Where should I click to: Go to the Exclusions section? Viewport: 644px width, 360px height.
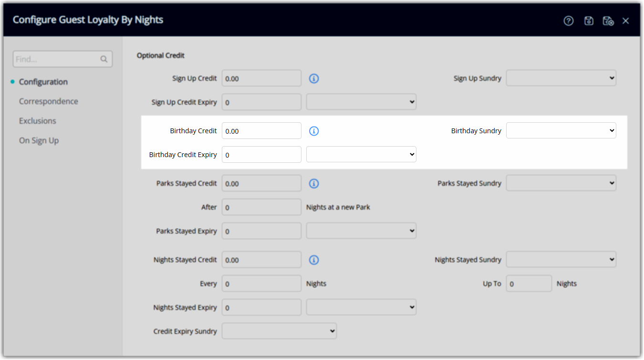(38, 121)
